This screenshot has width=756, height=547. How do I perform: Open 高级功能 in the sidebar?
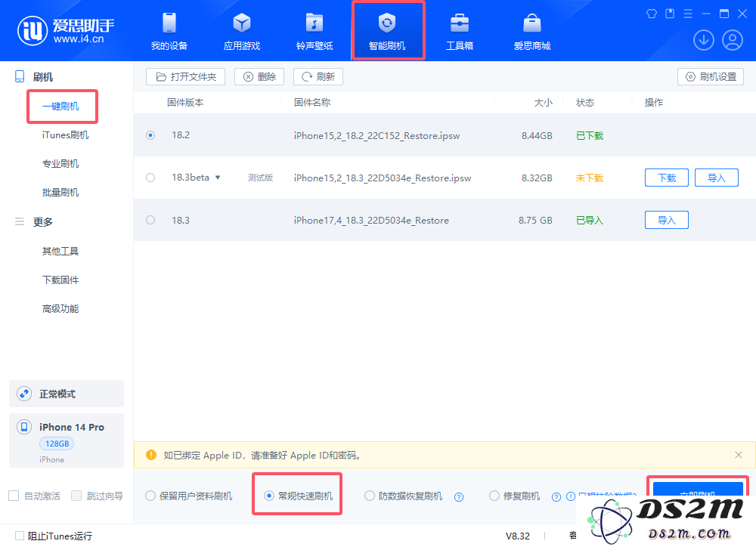click(x=60, y=309)
